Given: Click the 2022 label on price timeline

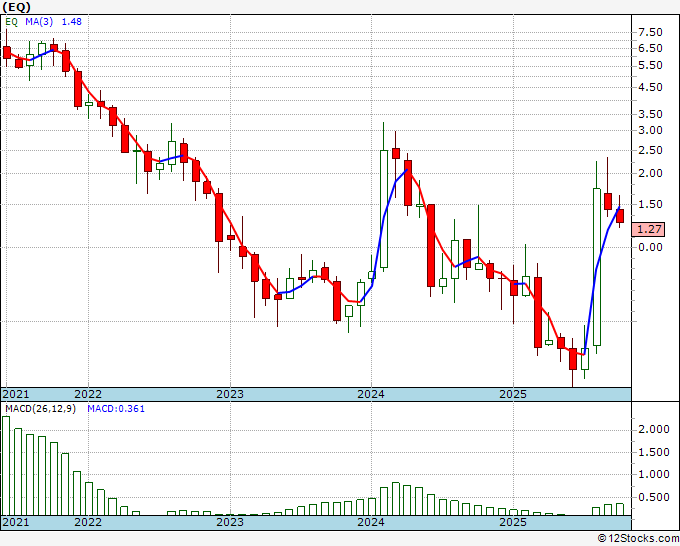Looking at the screenshot, I should click(x=88, y=394).
